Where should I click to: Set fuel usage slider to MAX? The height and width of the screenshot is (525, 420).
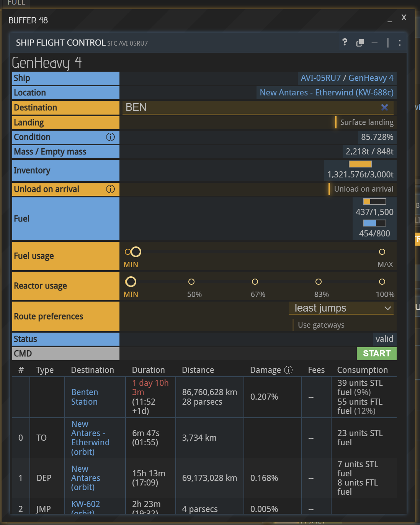click(x=382, y=252)
